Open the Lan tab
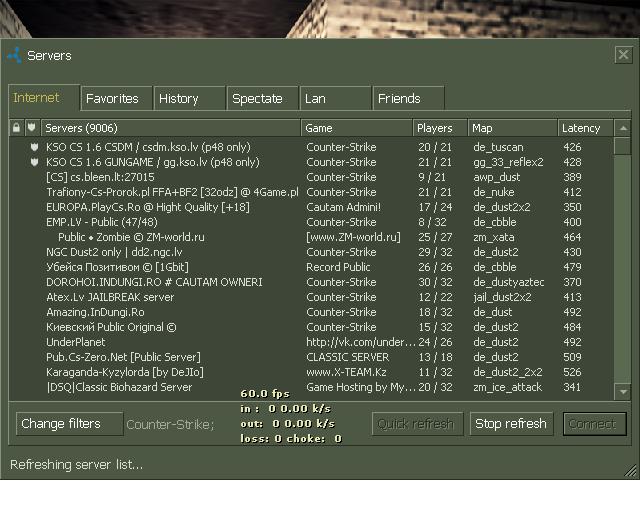 click(x=336, y=98)
